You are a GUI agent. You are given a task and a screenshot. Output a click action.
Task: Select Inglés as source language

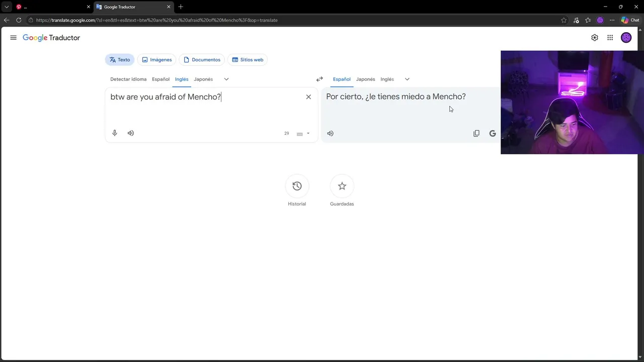182,79
